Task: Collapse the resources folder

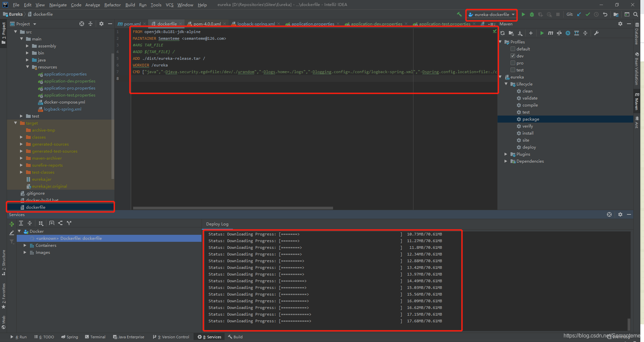Action: (x=28, y=67)
